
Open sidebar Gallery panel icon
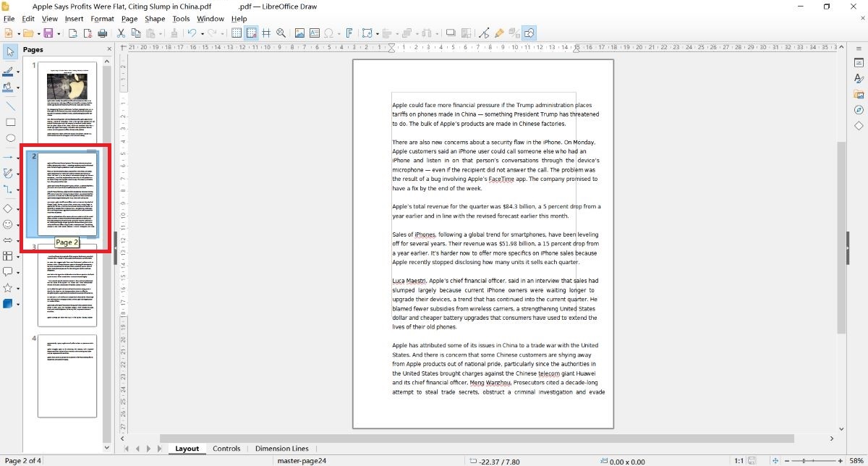(859, 94)
